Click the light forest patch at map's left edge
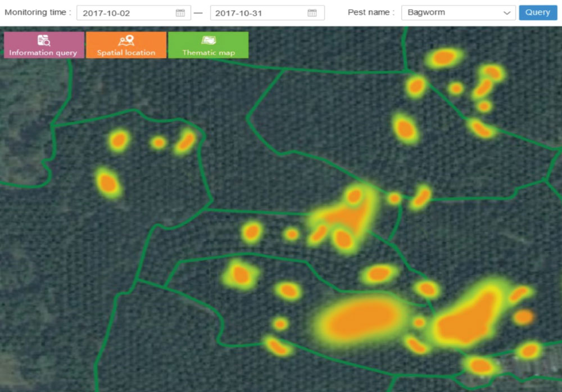The image size is (562, 392). coord(22,135)
